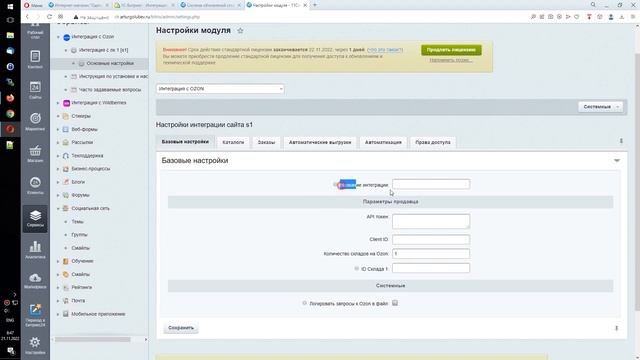Open the Интеграция с OZON module dropdown
640x360 pixels.
pos(220,89)
